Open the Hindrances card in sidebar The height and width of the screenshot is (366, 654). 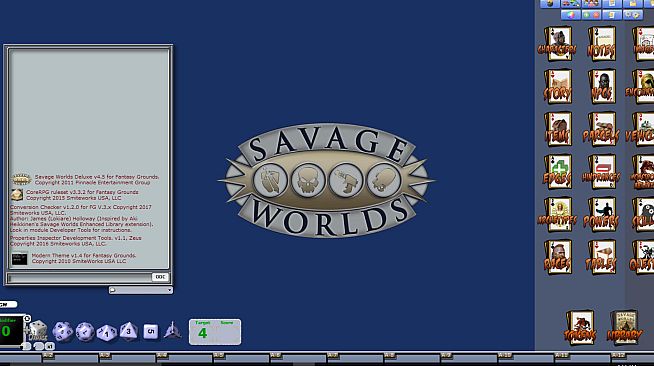coord(601,172)
